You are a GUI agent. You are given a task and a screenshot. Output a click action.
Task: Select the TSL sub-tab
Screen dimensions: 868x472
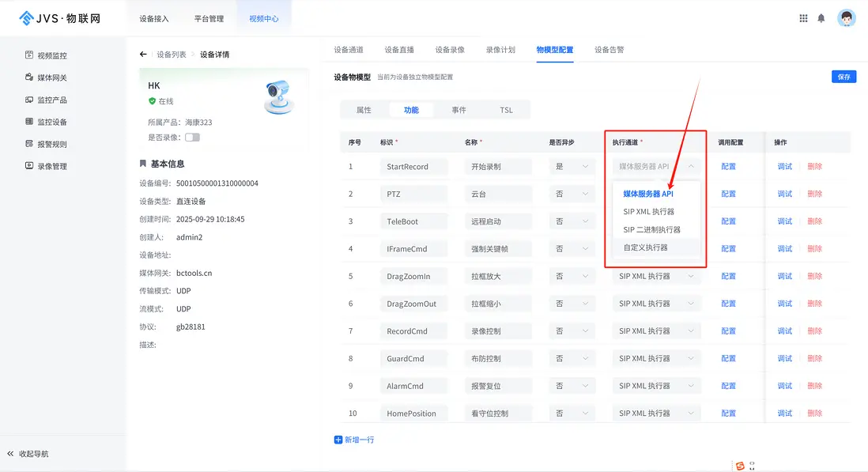pyautogui.click(x=506, y=110)
